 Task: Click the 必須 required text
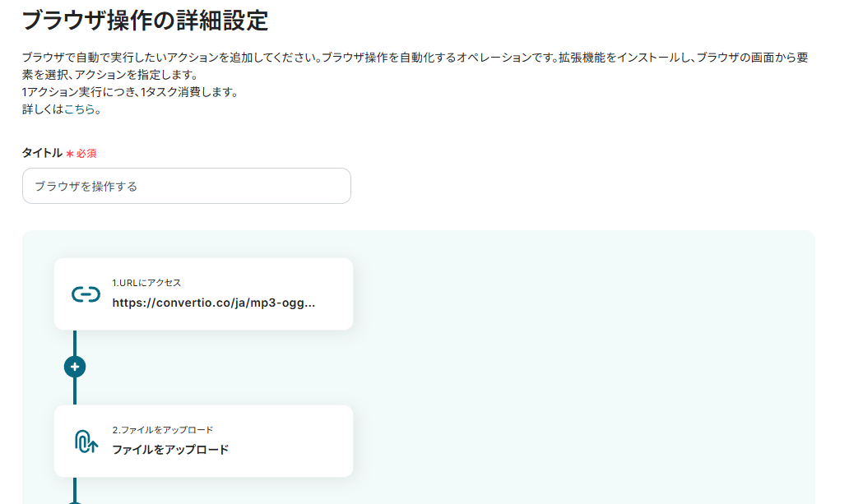point(87,154)
